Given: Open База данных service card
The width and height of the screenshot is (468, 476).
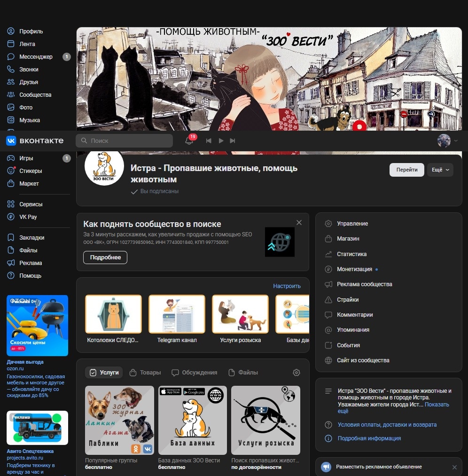Looking at the screenshot, I should [193, 428].
